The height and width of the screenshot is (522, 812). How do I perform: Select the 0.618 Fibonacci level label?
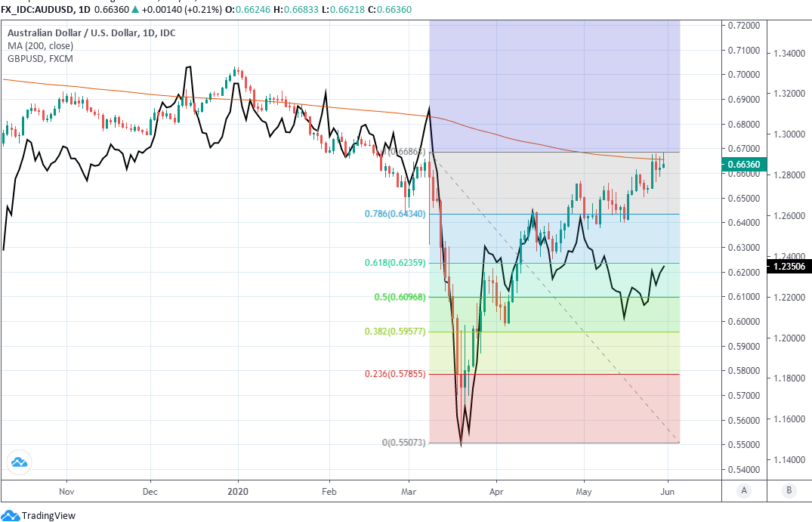396,263
